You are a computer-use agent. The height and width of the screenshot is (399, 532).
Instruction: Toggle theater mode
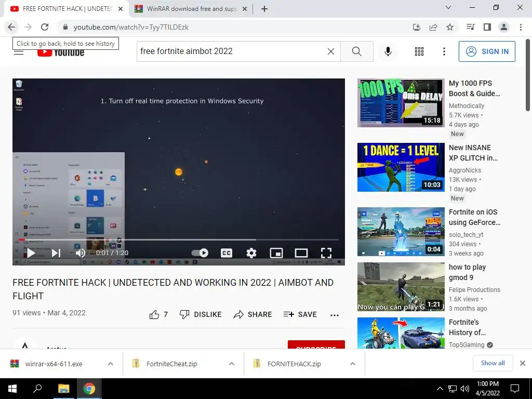pyautogui.click(x=301, y=253)
